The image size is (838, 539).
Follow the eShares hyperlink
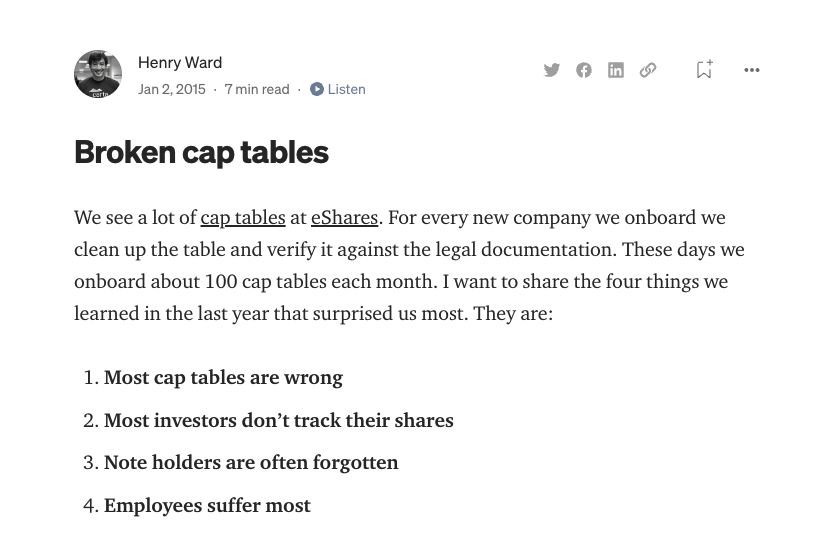(344, 218)
